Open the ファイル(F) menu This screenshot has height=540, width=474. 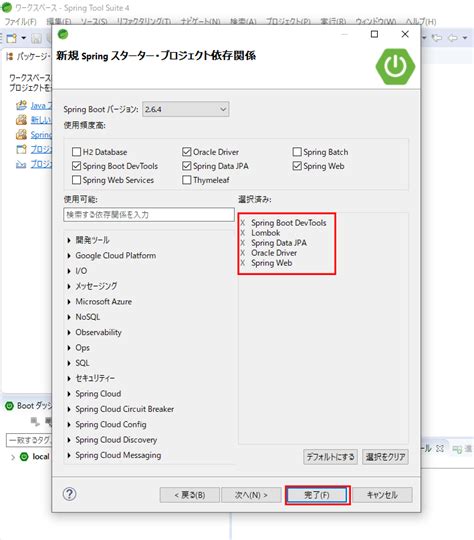pos(20,22)
